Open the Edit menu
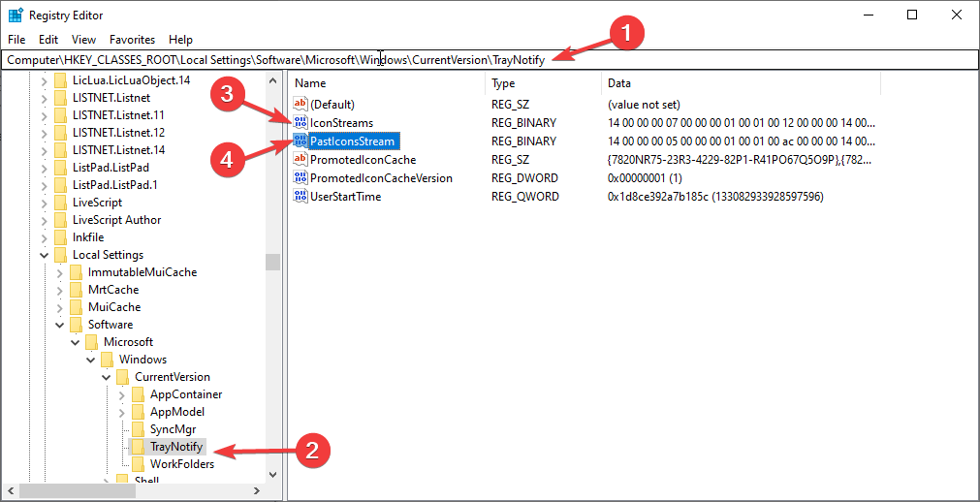 coord(48,40)
